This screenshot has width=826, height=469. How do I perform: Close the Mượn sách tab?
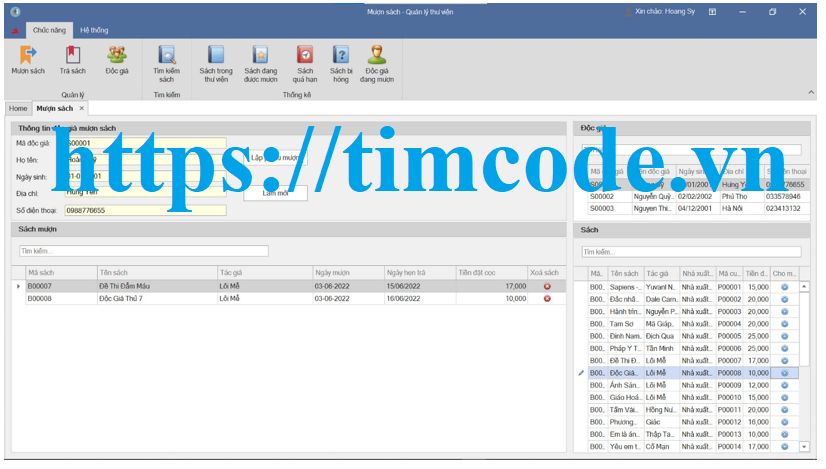[82, 108]
